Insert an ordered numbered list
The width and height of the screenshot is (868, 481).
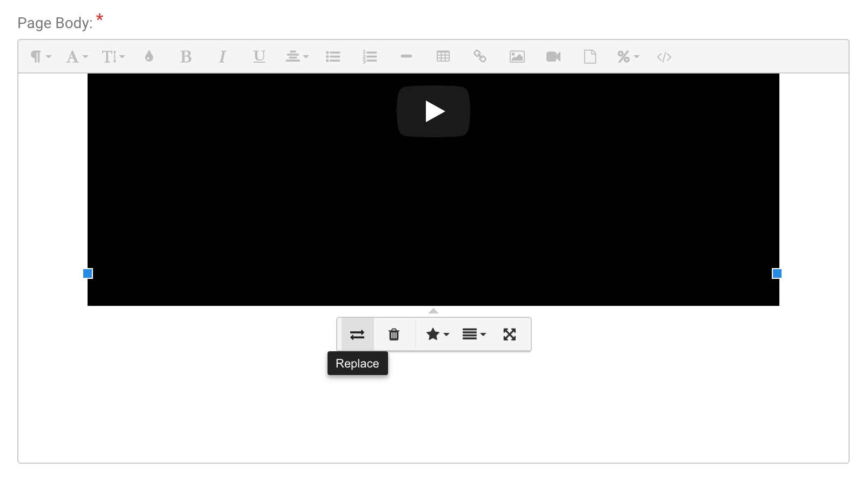click(x=370, y=57)
